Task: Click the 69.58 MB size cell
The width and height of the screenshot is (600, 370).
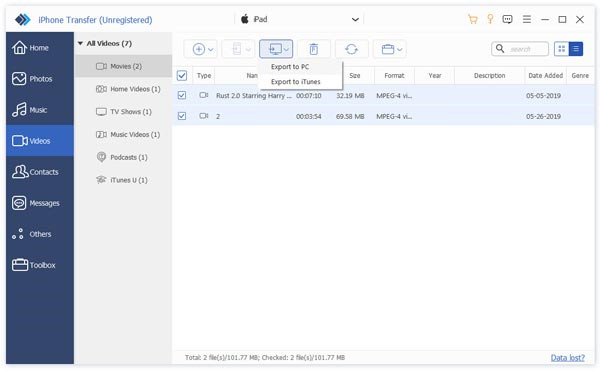Action: coord(350,116)
